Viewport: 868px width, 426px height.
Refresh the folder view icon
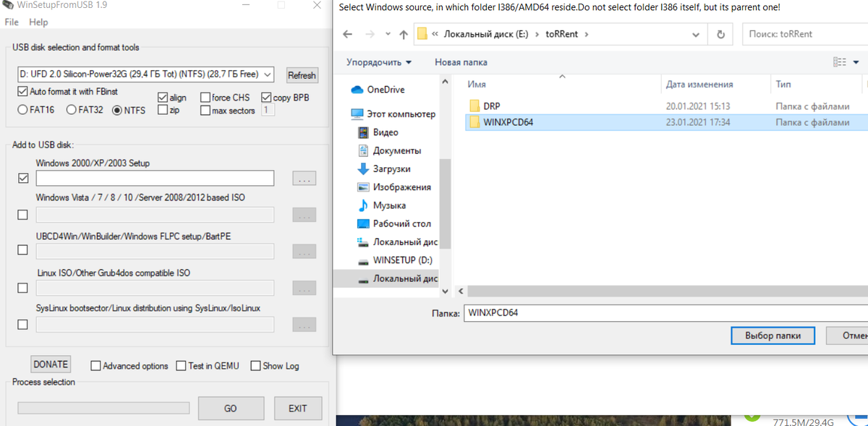pos(720,34)
